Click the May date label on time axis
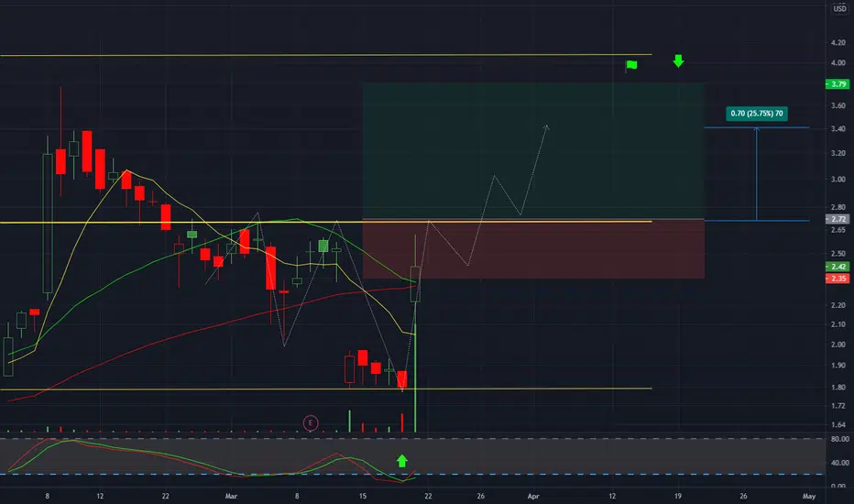854x504 pixels. coord(809,497)
